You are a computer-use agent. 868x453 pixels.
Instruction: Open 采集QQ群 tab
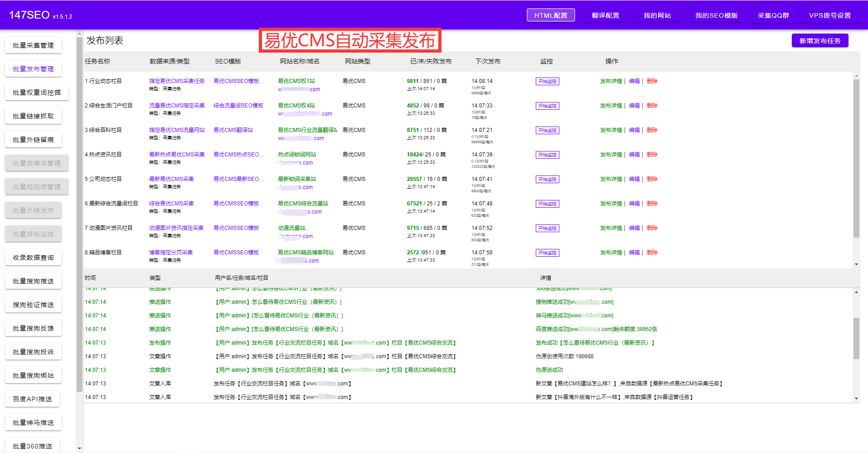[x=773, y=15]
